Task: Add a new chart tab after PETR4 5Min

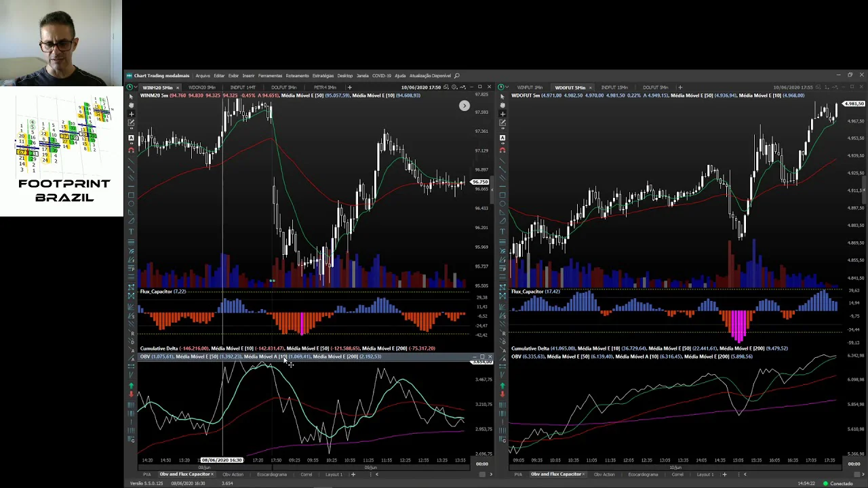Action: (x=350, y=87)
